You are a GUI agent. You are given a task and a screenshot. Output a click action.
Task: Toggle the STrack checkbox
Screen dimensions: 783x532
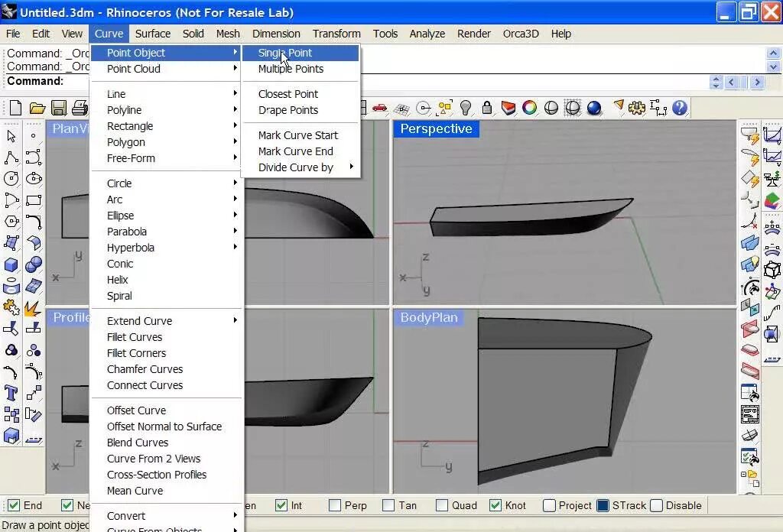click(603, 505)
